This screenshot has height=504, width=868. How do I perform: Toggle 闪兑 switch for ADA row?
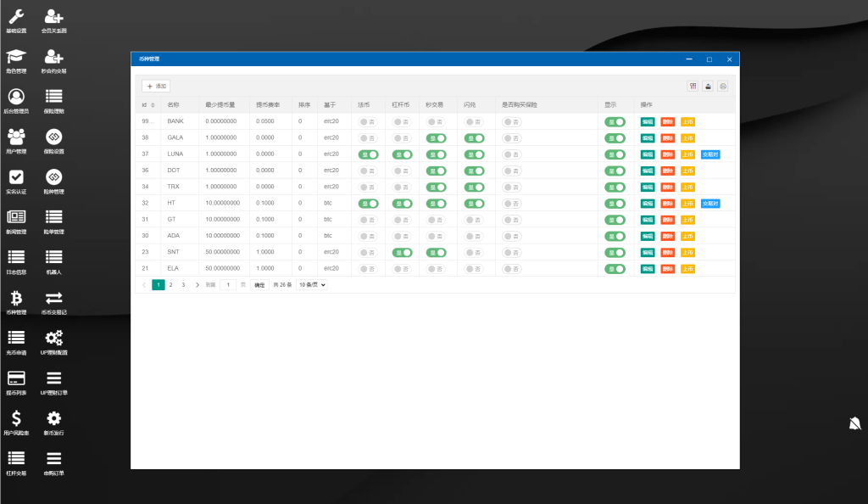pos(474,236)
